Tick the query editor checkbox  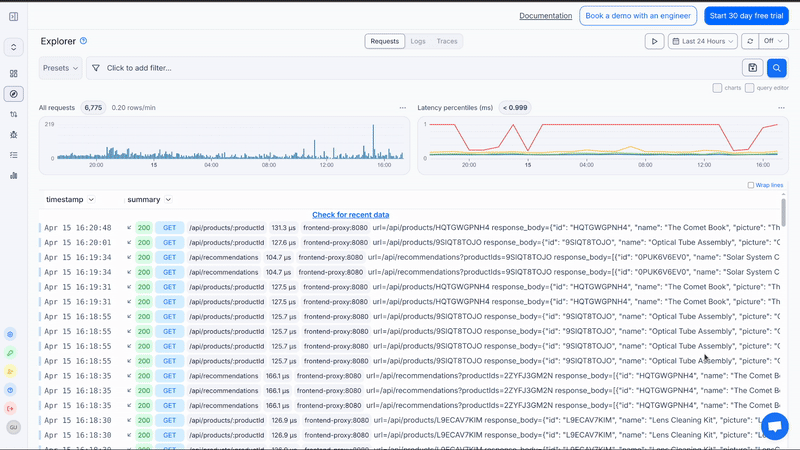(750, 88)
